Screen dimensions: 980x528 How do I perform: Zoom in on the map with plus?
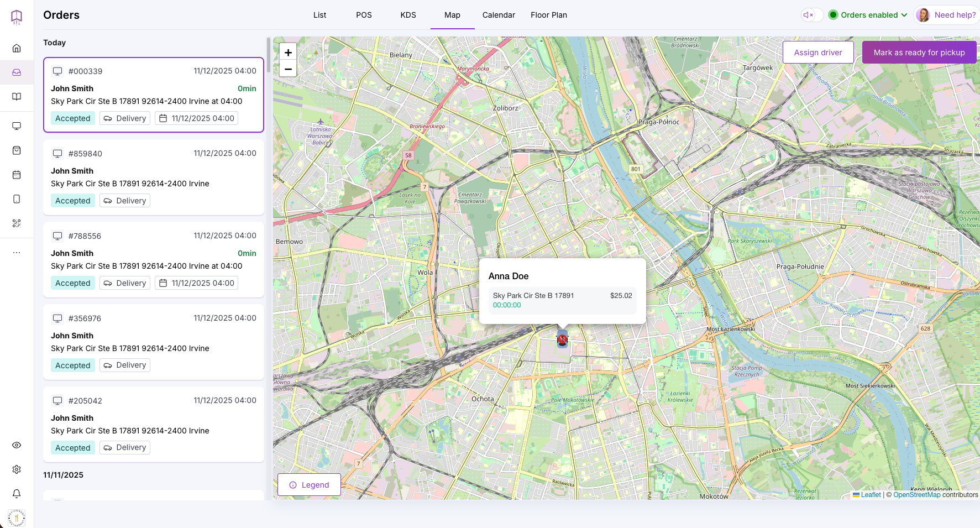pos(288,52)
